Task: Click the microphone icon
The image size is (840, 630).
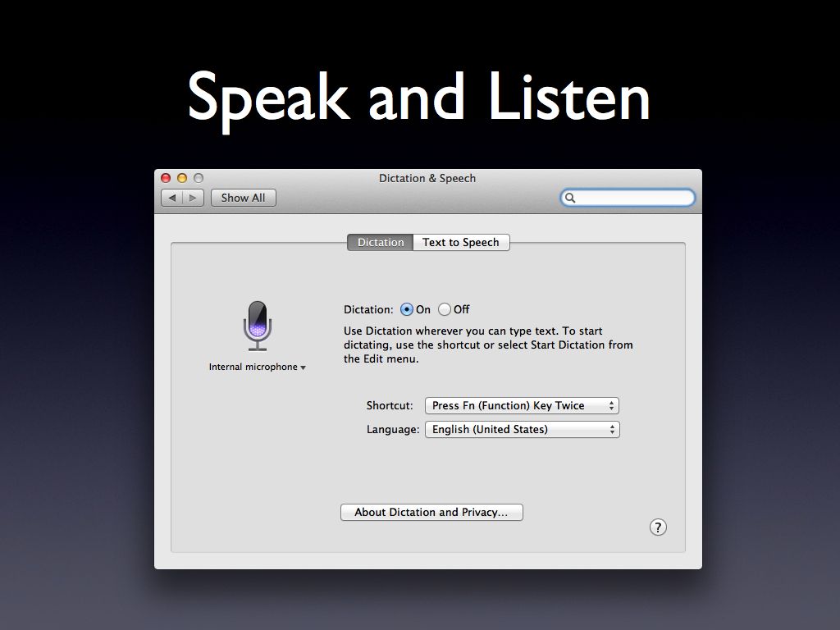Action: click(257, 326)
